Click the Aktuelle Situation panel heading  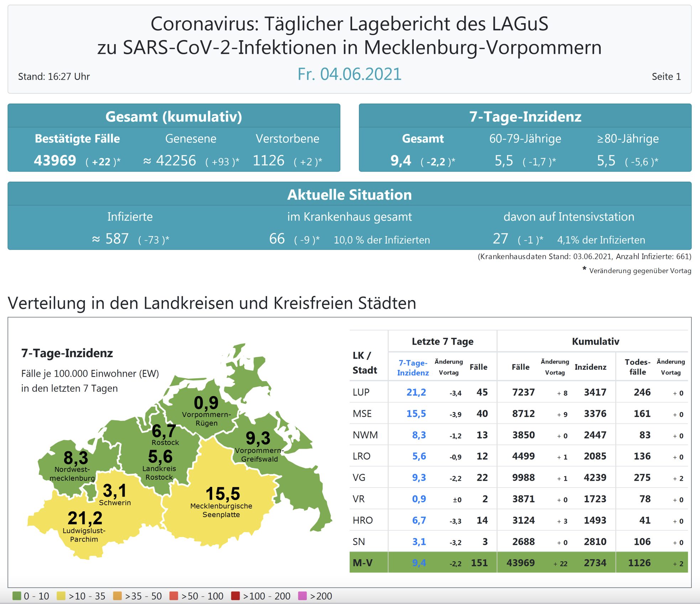tap(349, 194)
